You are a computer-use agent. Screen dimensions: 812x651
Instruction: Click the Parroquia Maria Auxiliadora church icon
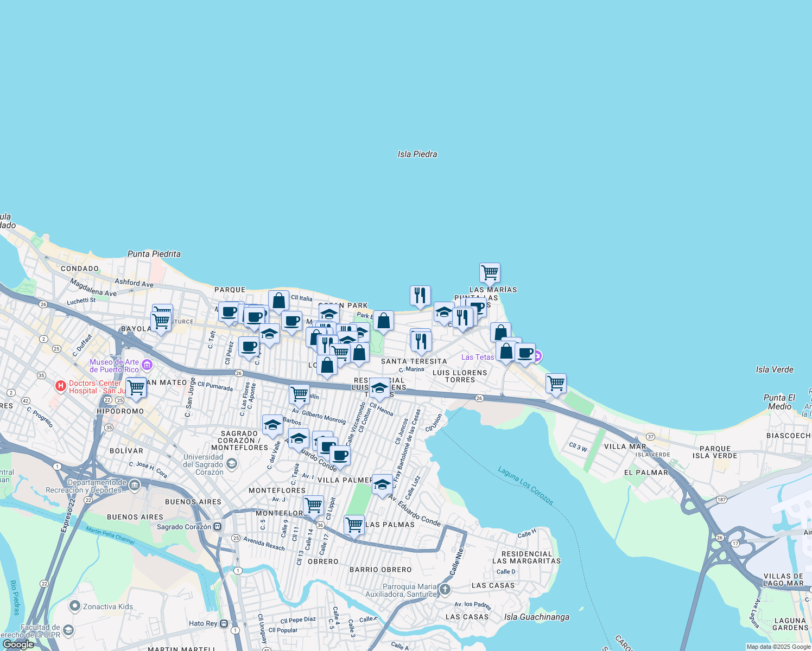point(445,589)
